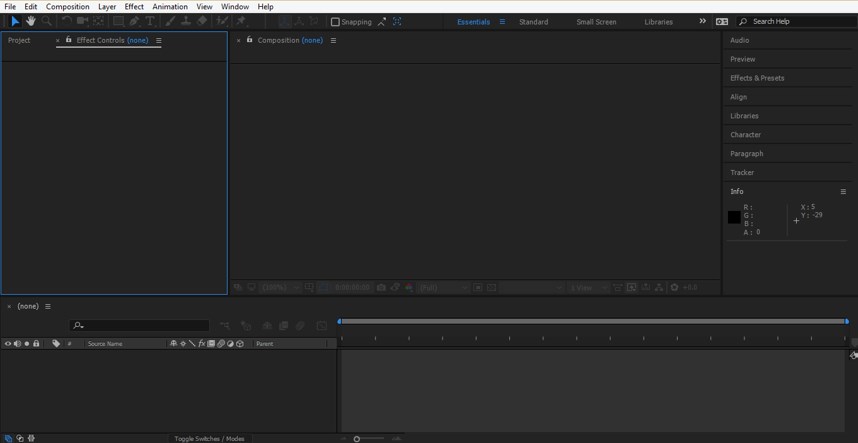This screenshot has height=443, width=858.
Task: Select the Hand tool
Action: pos(31,21)
